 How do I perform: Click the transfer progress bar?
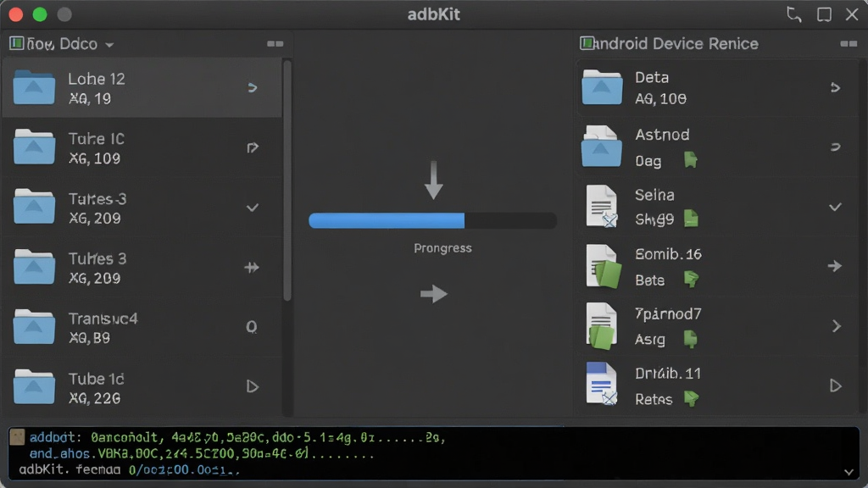pyautogui.click(x=432, y=220)
